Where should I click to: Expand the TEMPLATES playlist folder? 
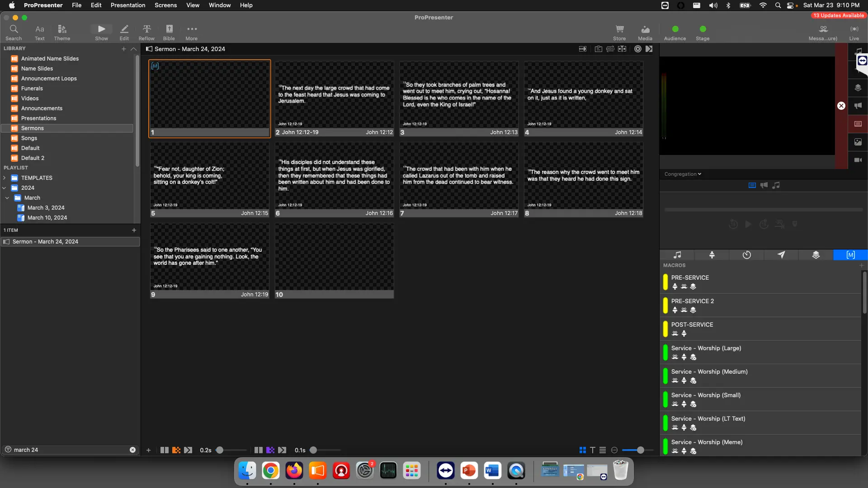5,178
